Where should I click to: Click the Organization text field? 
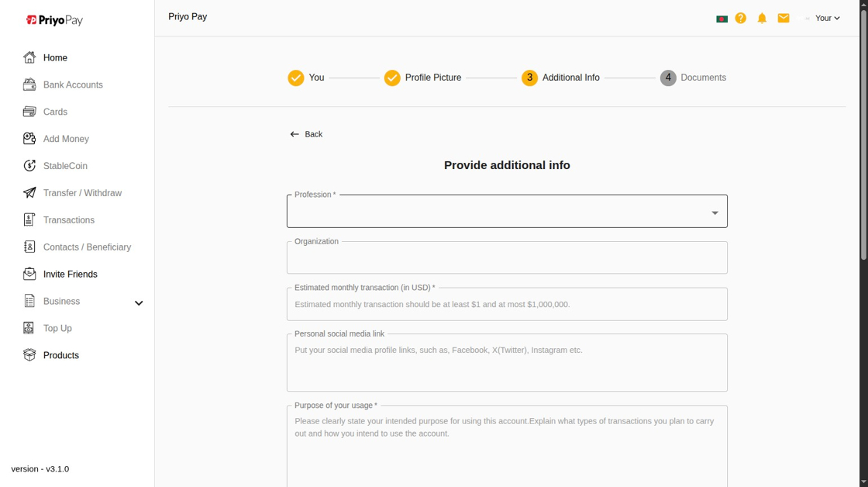click(507, 258)
